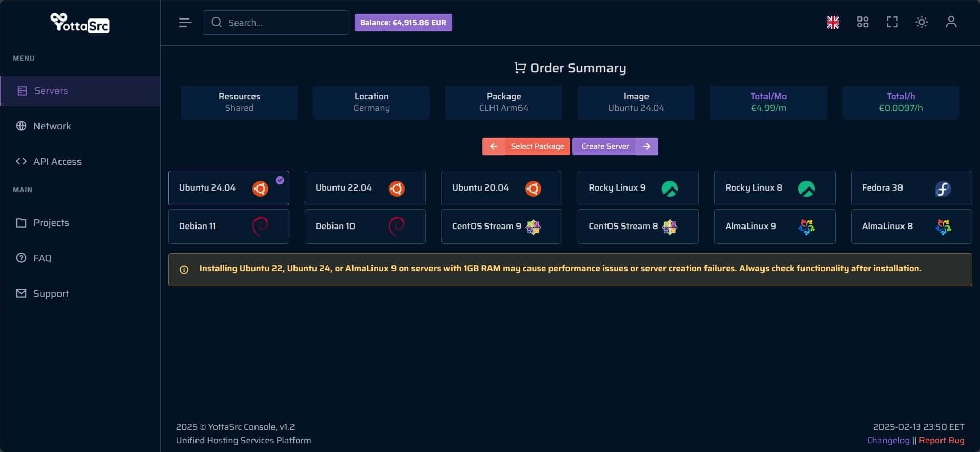The image size is (980, 452).
Task: Open the Servers menu item
Action: pos(80,91)
